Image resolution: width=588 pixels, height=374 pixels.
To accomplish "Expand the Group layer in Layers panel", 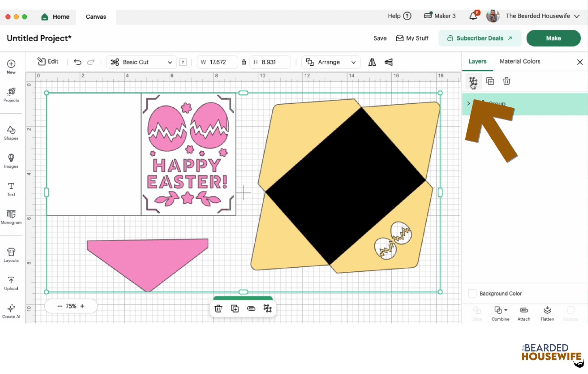I will pyautogui.click(x=468, y=104).
